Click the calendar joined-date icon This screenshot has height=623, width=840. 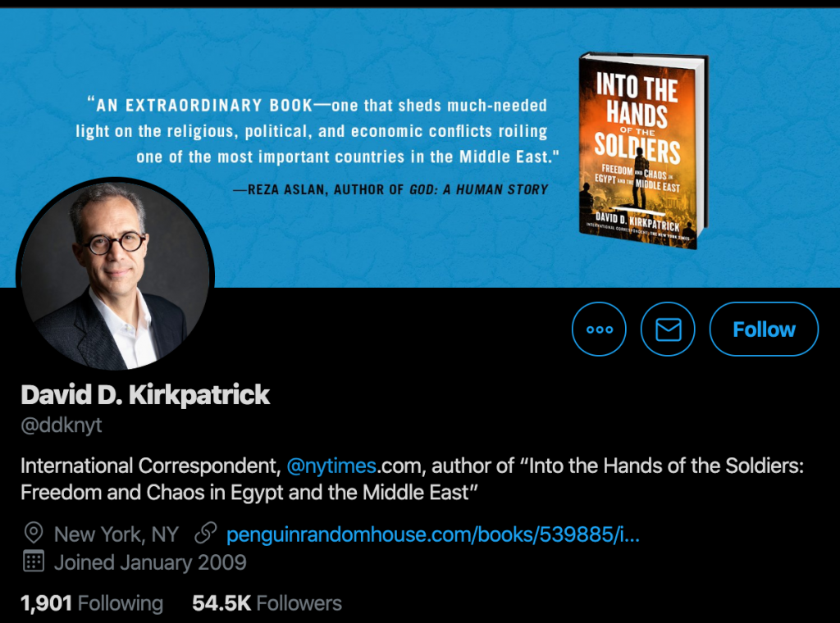pos(34,562)
